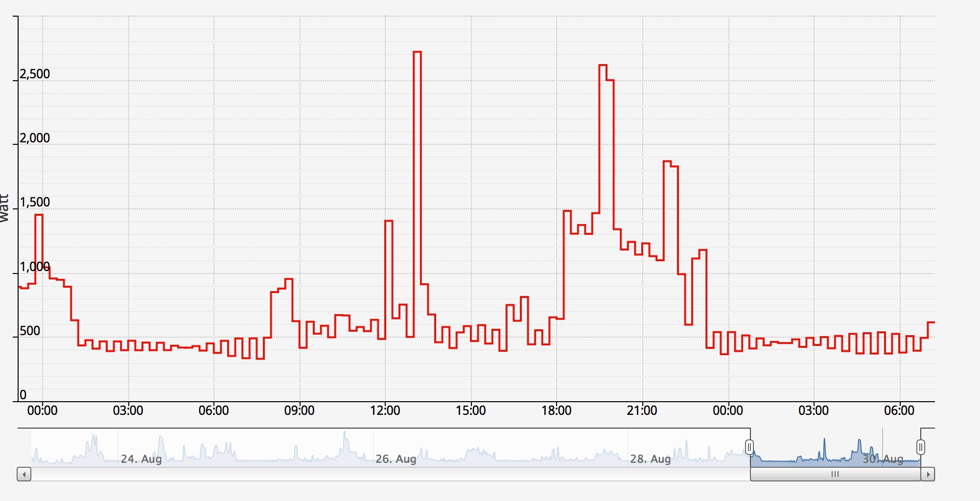Click the 18:00 x-axis label
Screen dimensions: 980x501
coord(556,410)
